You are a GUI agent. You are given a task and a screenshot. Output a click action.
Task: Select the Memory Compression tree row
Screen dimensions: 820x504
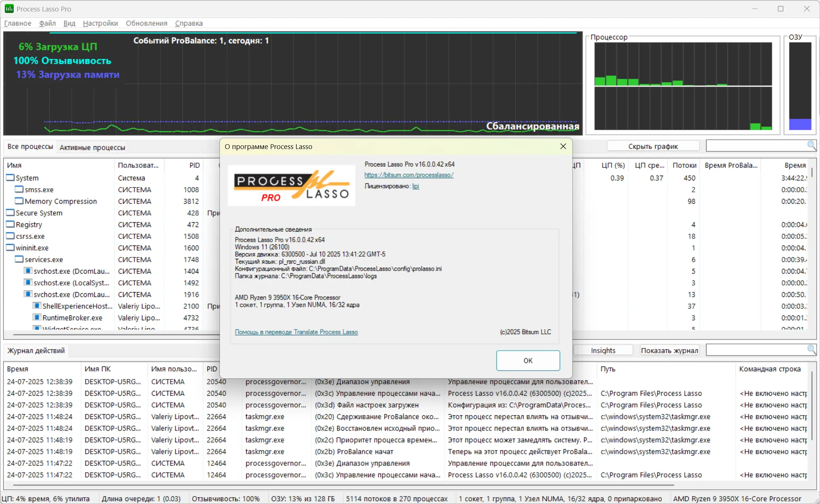click(x=61, y=201)
